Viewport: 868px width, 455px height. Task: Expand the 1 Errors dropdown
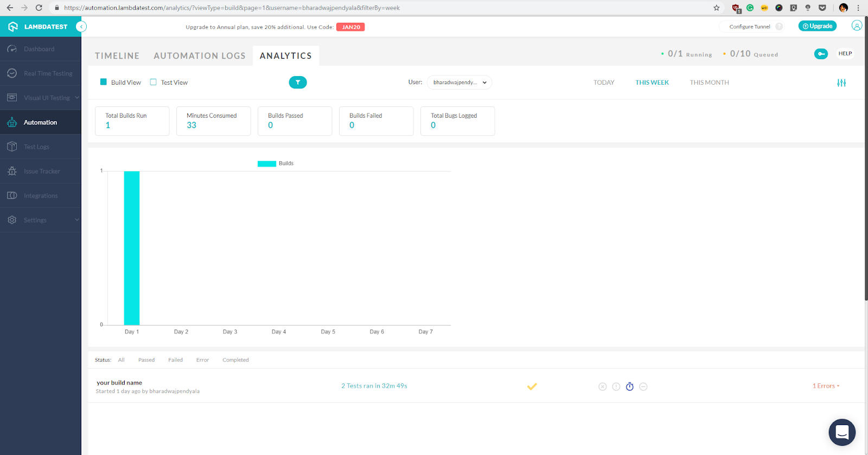(x=826, y=386)
